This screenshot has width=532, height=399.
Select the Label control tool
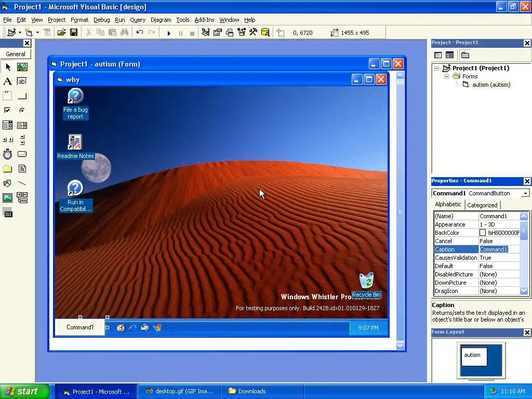click(x=7, y=82)
